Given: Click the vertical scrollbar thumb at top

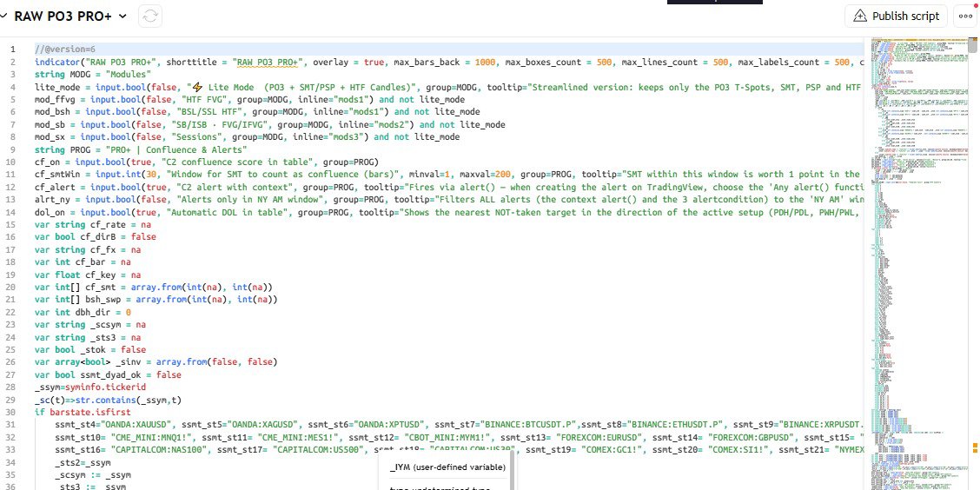Looking at the screenshot, I should [972, 45].
